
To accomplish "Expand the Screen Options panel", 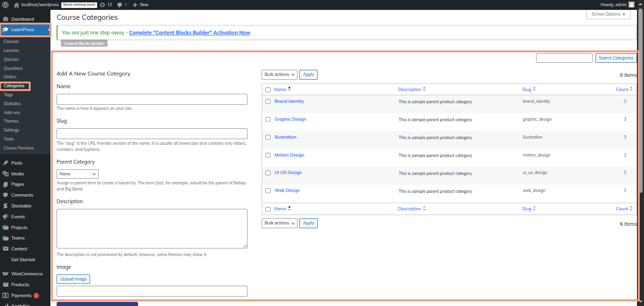I will tap(608, 14).
